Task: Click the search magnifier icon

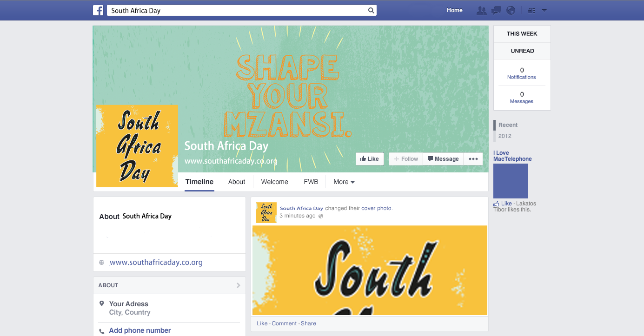Action: [x=371, y=10]
